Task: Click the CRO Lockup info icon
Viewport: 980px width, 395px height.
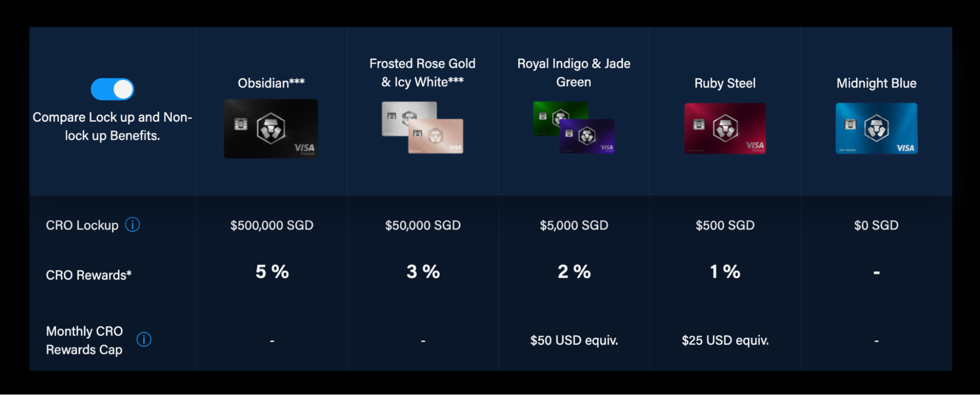Action: [x=132, y=225]
